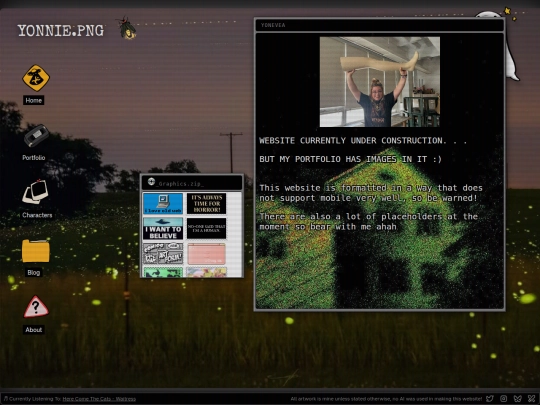540x405 pixels.
Task: Click the firefly bug icon beside the logo
Action: click(127, 28)
